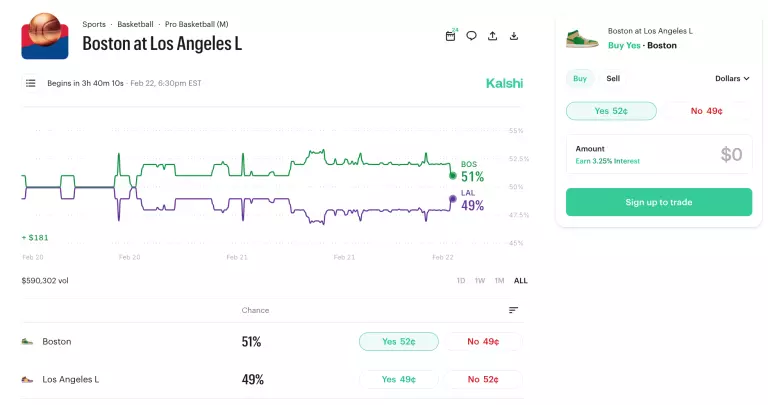
Task: Open the Basketball breadcrumb link
Action: coord(135,23)
